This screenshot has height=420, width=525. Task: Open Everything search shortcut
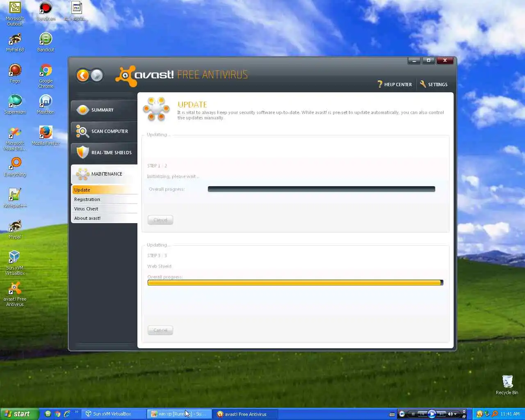tap(15, 167)
